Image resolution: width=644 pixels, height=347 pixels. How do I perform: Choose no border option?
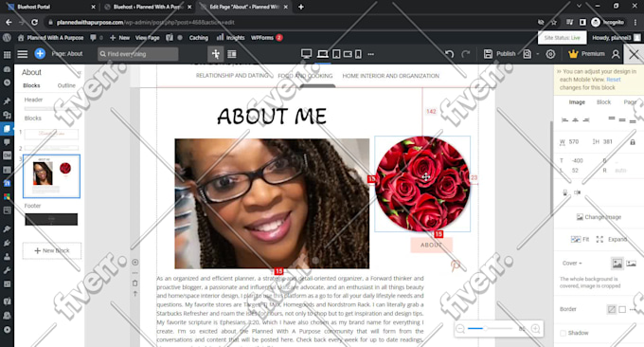612,309
